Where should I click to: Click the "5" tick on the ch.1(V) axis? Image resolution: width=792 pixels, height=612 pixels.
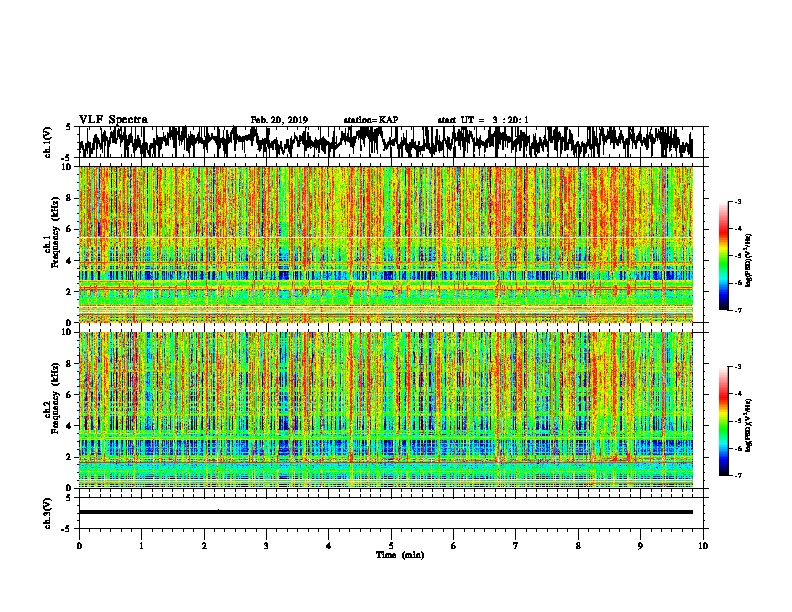pyautogui.click(x=68, y=127)
